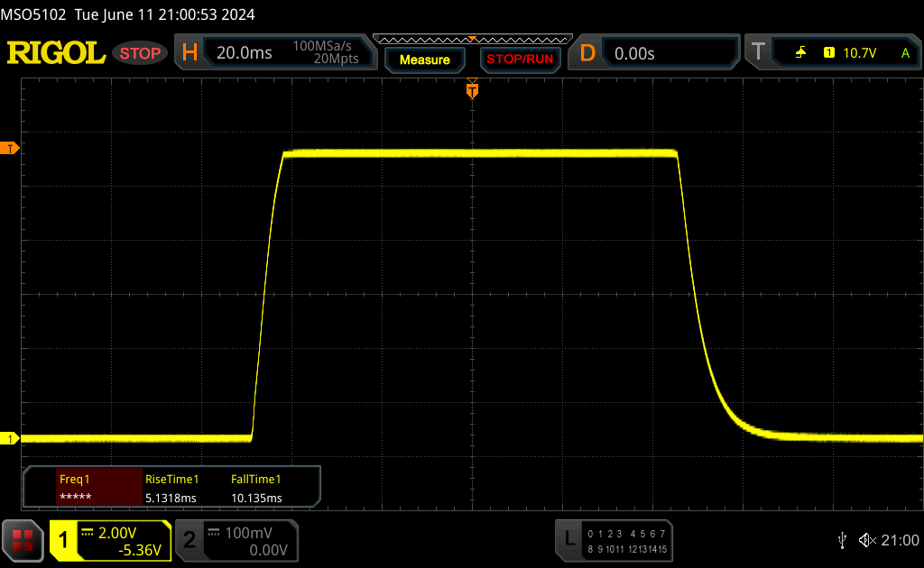Click the STOP run-state indicator
Viewport: 924px width, 568px height.
pyautogui.click(x=140, y=53)
